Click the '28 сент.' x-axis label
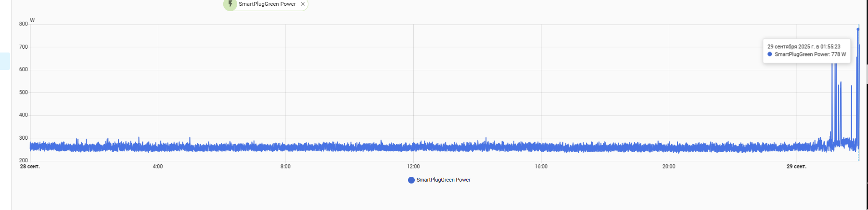 (x=30, y=167)
